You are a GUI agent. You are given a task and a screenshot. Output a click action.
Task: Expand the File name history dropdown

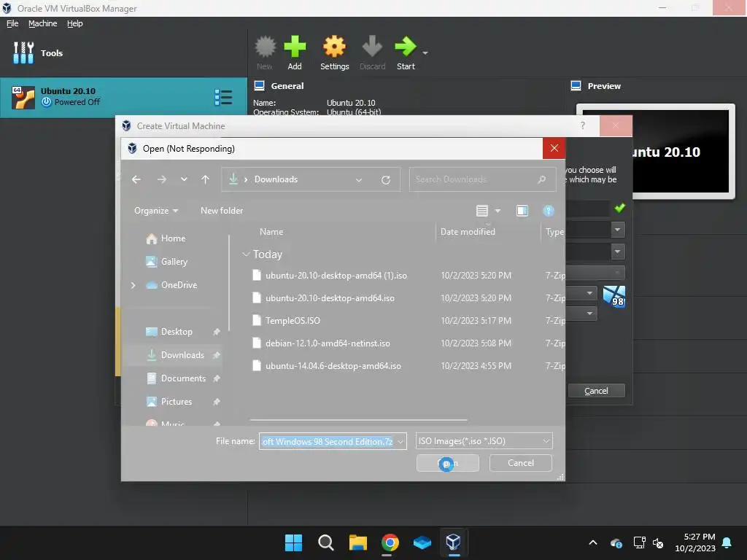click(x=400, y=441)
